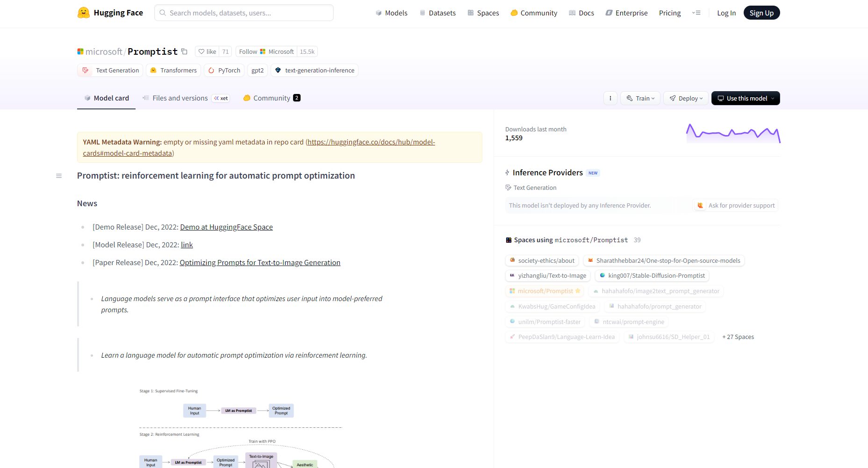
Task: Open Datasets in top navigation
Action: 438,13
